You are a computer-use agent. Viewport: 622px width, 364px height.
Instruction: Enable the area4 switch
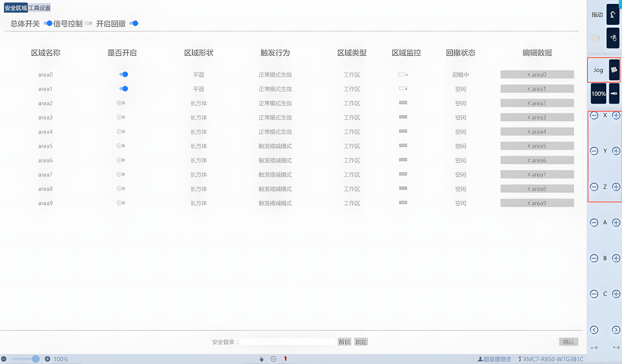click(121, 131)
